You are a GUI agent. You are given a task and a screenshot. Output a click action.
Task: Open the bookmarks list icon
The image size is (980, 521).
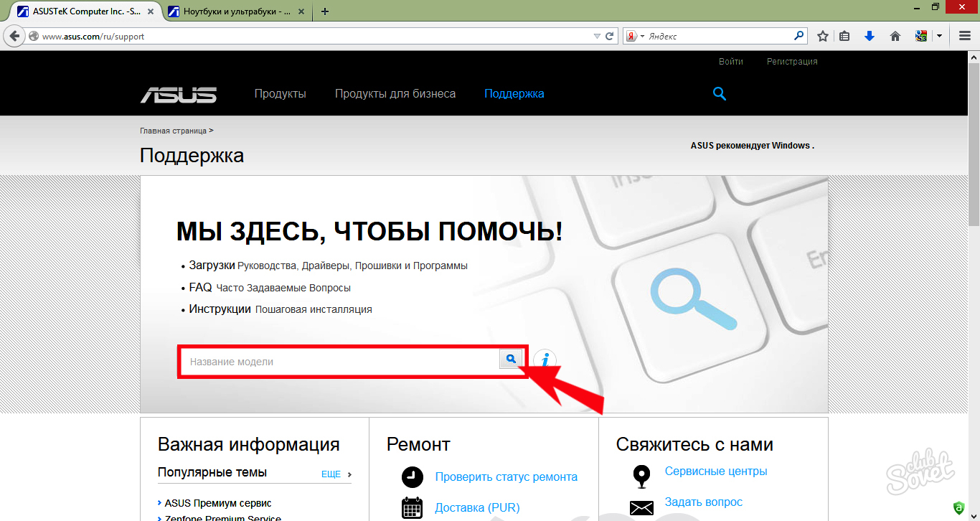[x=844, y=36]
